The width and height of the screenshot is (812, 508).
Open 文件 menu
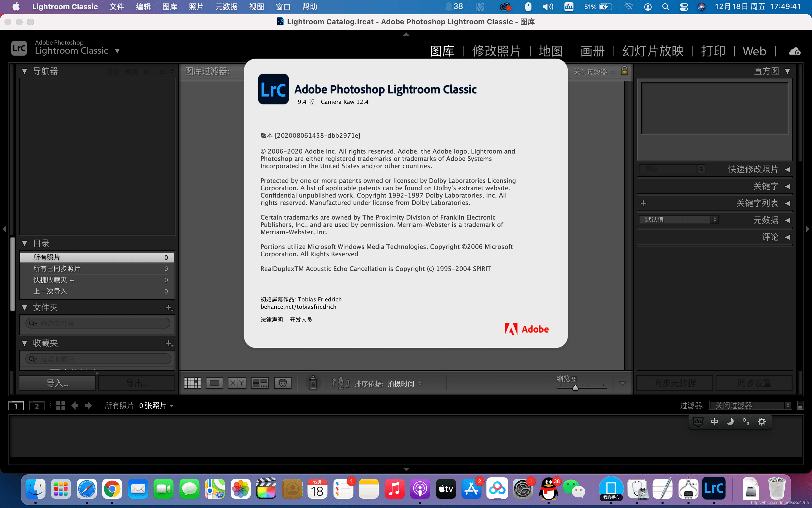click(117, 7)
